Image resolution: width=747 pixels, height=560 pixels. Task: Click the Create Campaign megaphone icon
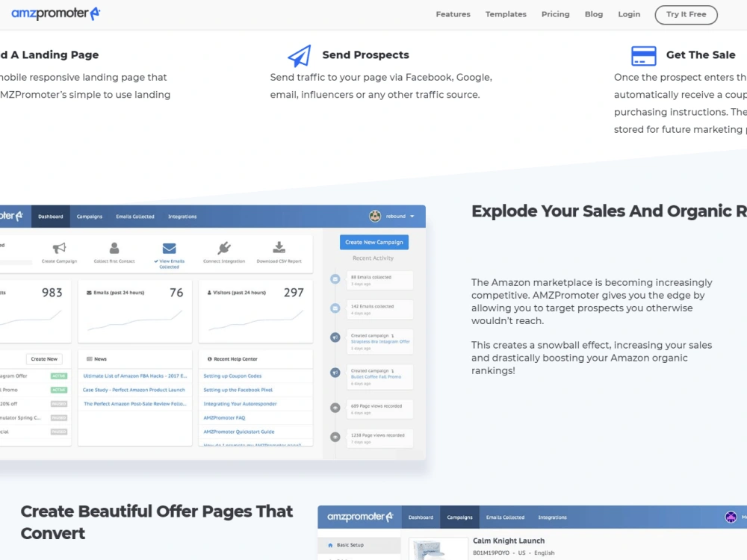coord(59,248)
